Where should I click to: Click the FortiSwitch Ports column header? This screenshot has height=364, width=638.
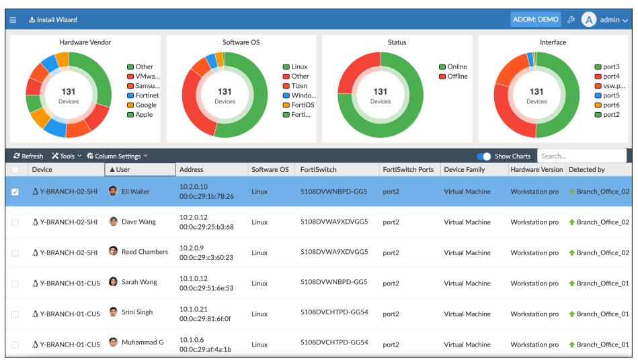[408, 169]
